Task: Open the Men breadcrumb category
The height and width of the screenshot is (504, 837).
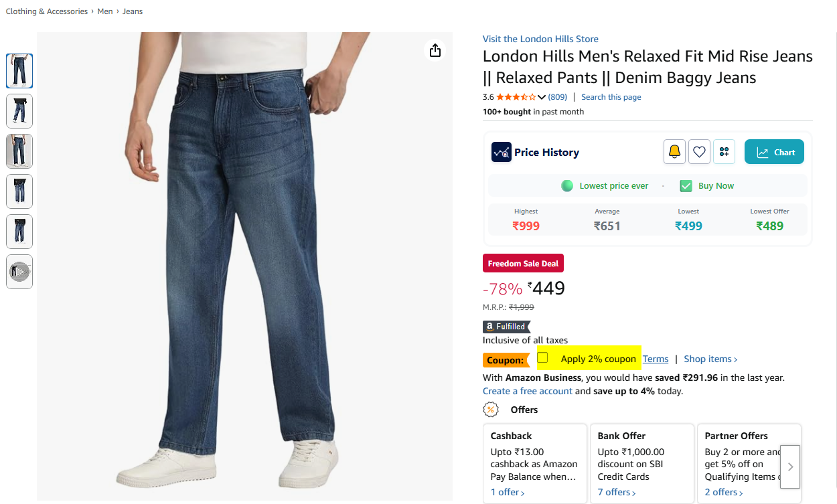Action: 105,11
